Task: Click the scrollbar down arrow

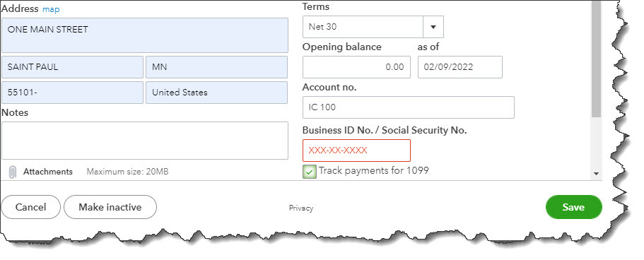Action: (597, 174)
